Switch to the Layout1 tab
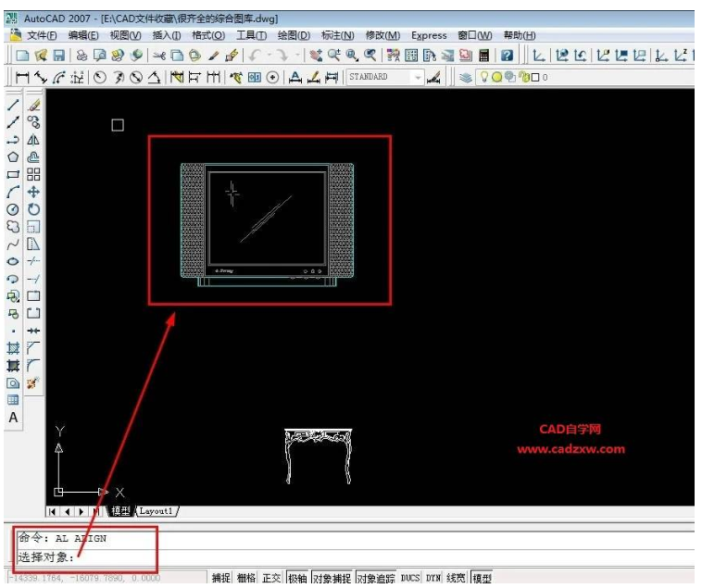The height and width of the screenshot is (588, 702). tap(156, 511)
